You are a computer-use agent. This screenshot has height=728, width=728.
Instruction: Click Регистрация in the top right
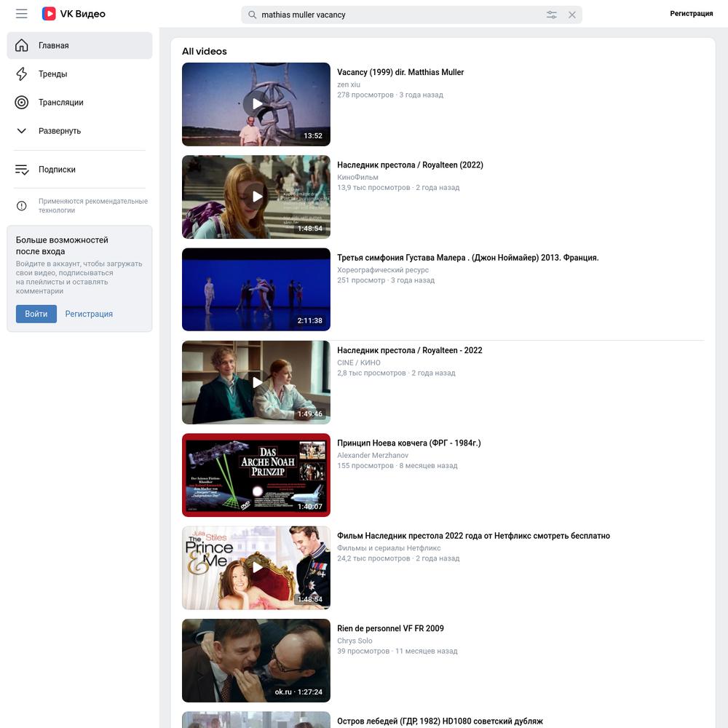coord(692,13)
